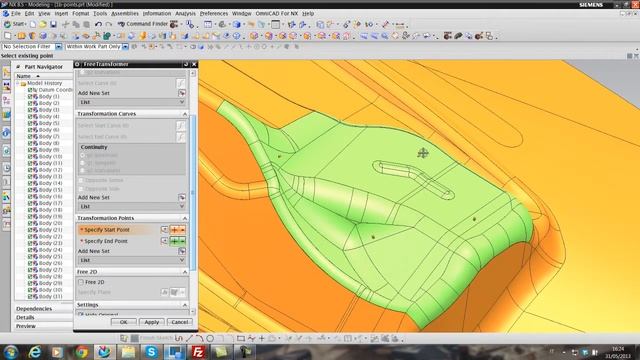
Task: Click the green surface icon in feature toolbar
Action: (107, 36)
